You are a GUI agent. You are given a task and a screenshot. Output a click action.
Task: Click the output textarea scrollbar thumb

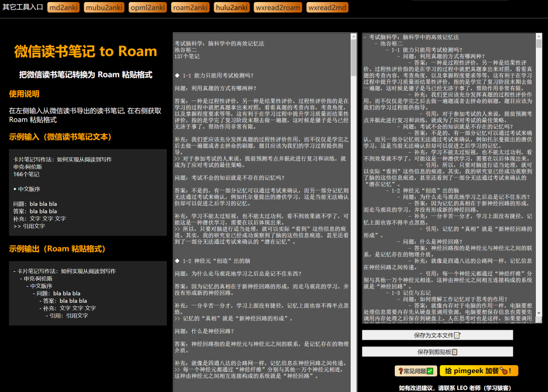[539, 44]
